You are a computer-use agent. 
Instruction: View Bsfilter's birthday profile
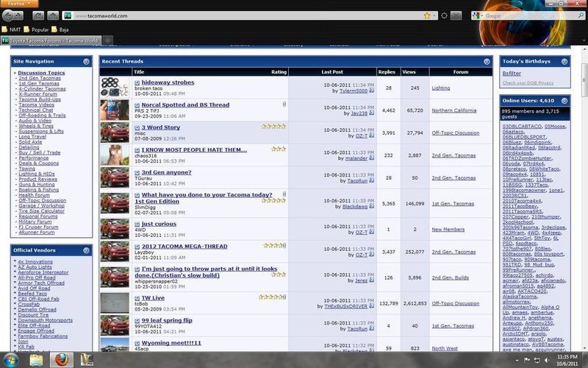pyautogui.click(x=512, y=73)
